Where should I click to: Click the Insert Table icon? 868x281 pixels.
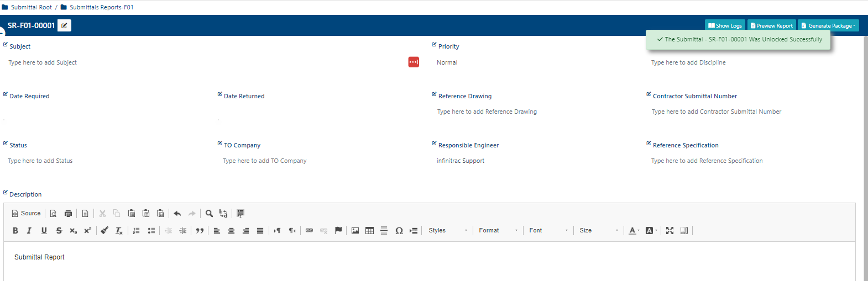click(x=369, y=231)
